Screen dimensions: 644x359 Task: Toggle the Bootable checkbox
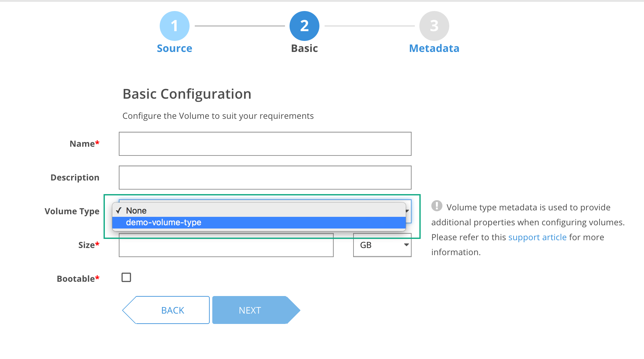point(126,278)
